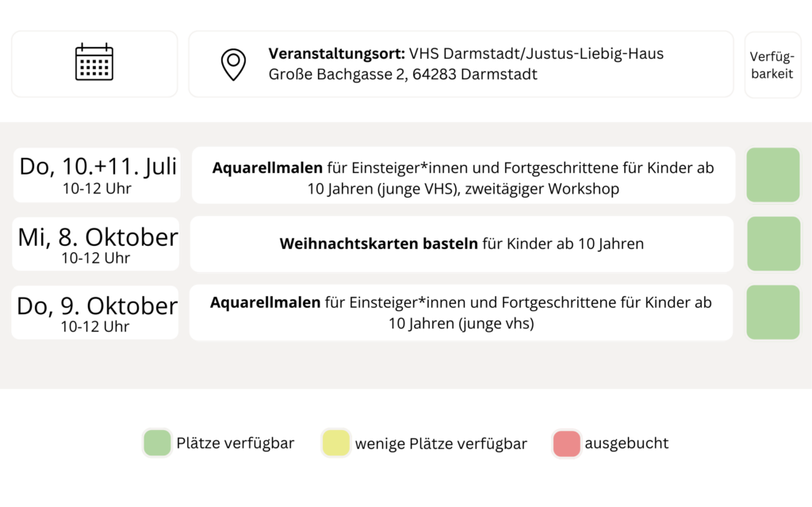Open the Mi, 8. Oktober date

coord(96,244)
